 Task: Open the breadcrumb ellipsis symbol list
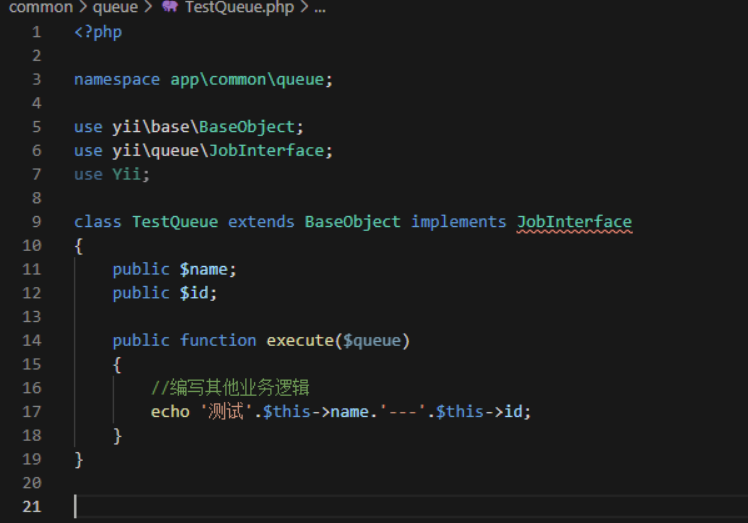pyautogui.click(x=320, y=9)
